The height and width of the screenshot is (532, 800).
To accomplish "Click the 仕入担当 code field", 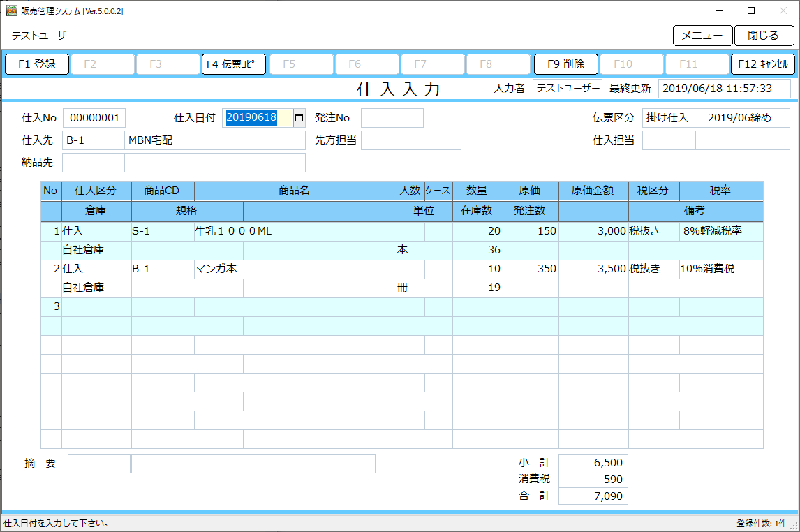I will click(x=669, y=140).
